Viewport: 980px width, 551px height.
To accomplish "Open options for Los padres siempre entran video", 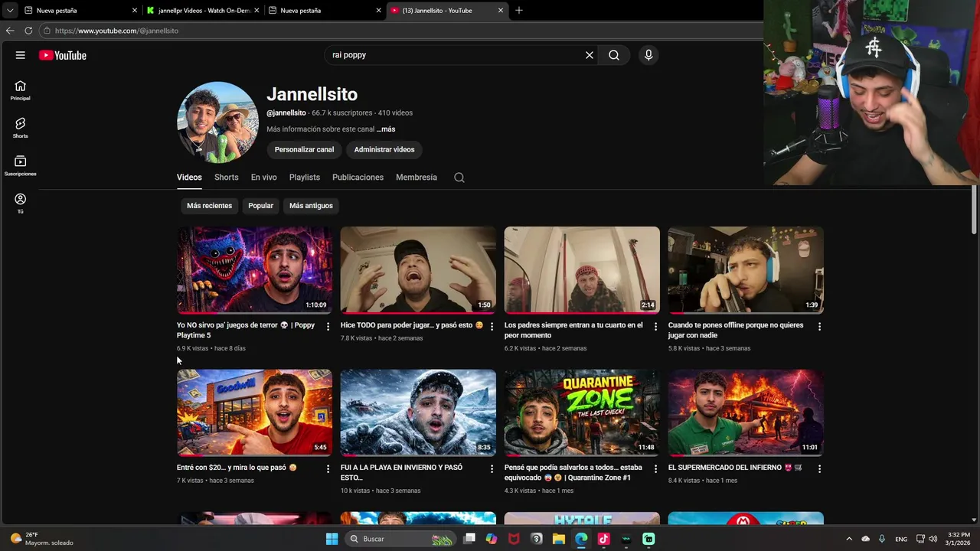I will click(x=655, y=327).
